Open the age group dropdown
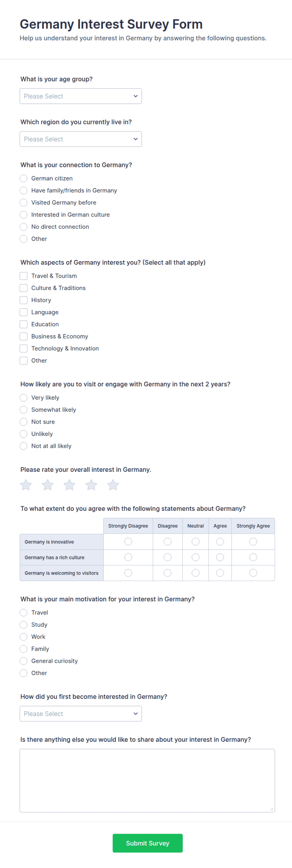 [81, 96]
